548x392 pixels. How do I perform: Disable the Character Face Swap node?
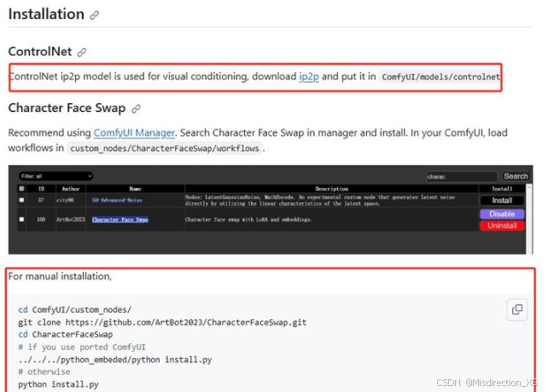(502, 214)
